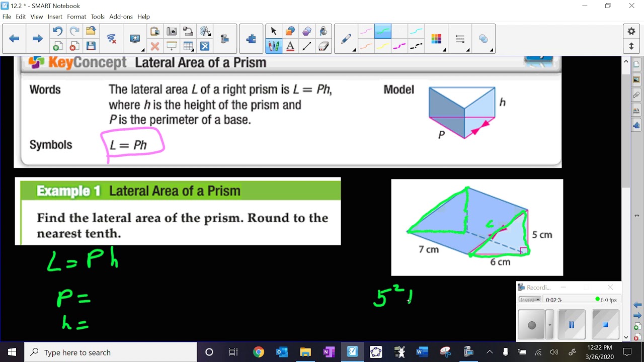This screenshot has height=362, width=644.
Task: Pause the recording in Recording window
Action: click(572, 325)
